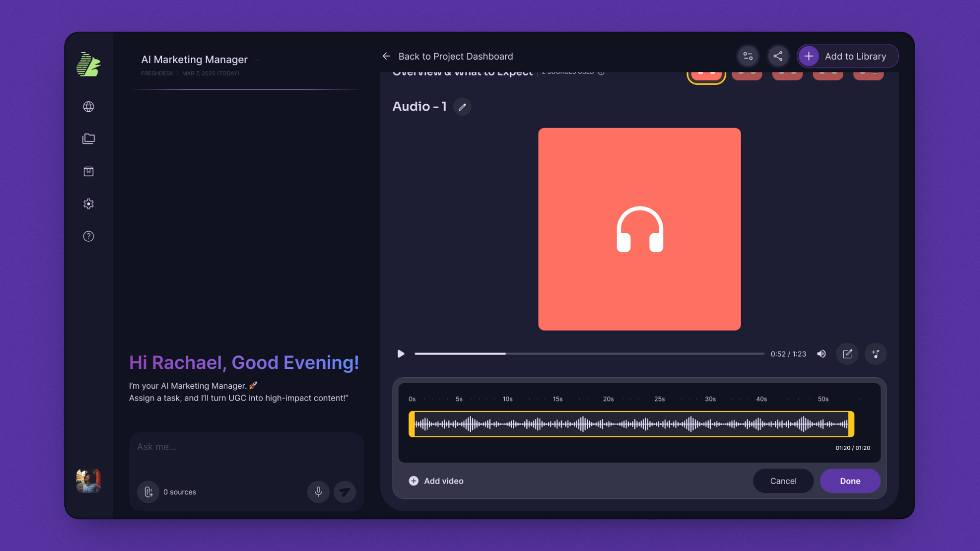Image resolution: width=980 pixels, height=551 pixels.
Task: Click the green app logo in sidebar
Action: 88,64
